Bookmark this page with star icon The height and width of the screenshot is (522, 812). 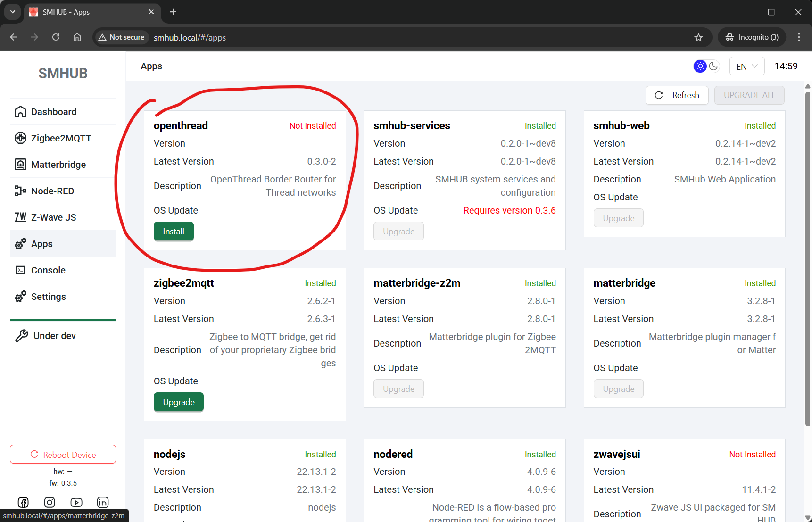(698, 37)
